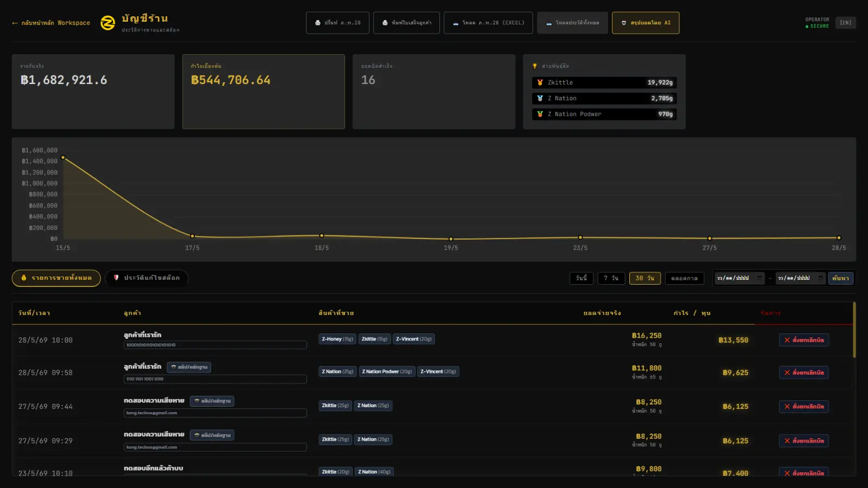Open the AI summary

[646, 23]
